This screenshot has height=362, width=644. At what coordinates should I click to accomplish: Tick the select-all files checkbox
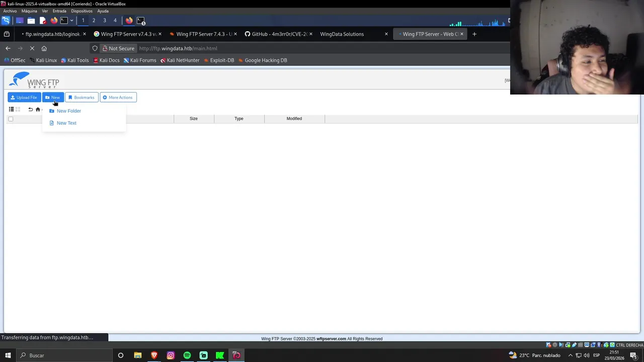11,119
